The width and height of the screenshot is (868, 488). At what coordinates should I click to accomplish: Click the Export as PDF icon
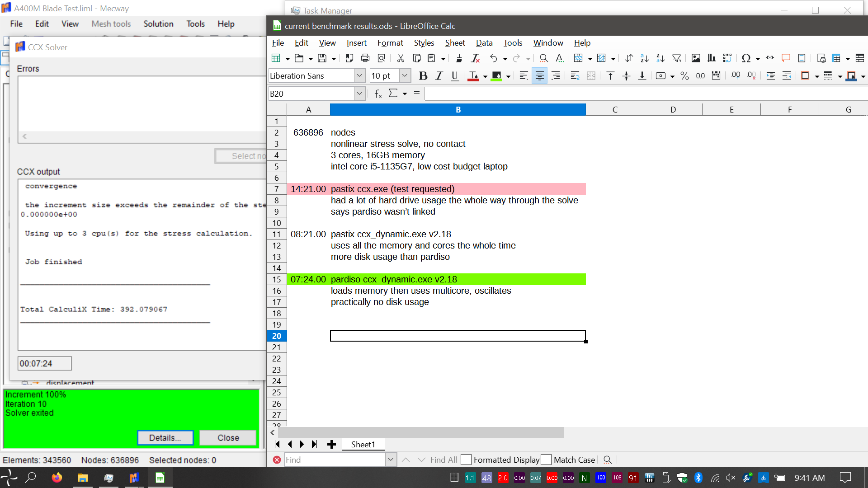[349, 58]
